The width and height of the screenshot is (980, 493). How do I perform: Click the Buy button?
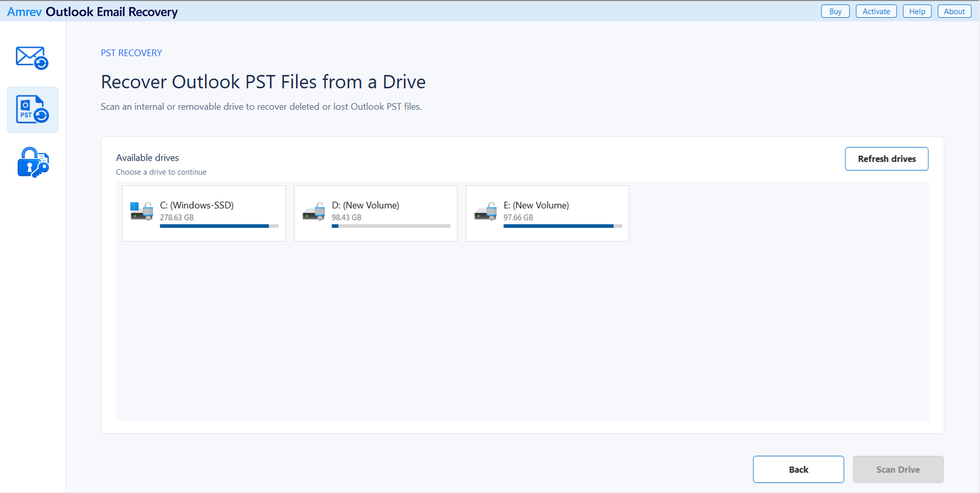pyautogui.click(x=835, y=12)
